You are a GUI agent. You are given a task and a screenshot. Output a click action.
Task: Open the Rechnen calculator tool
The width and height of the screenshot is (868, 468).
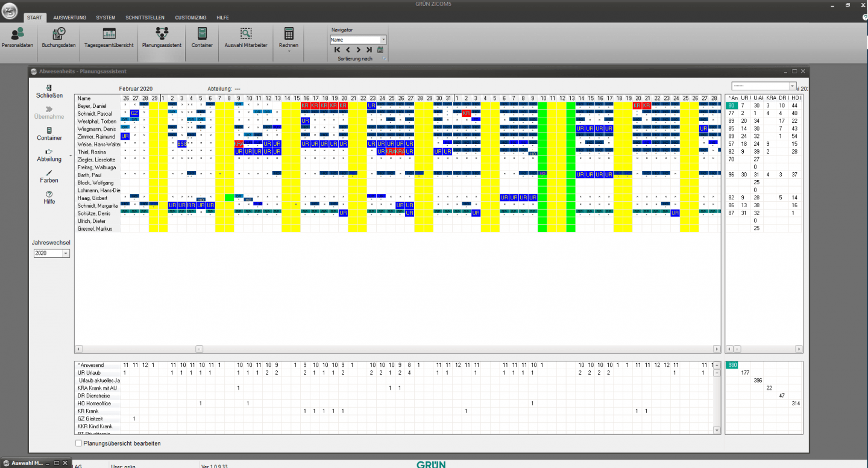[x=289, y=39]
